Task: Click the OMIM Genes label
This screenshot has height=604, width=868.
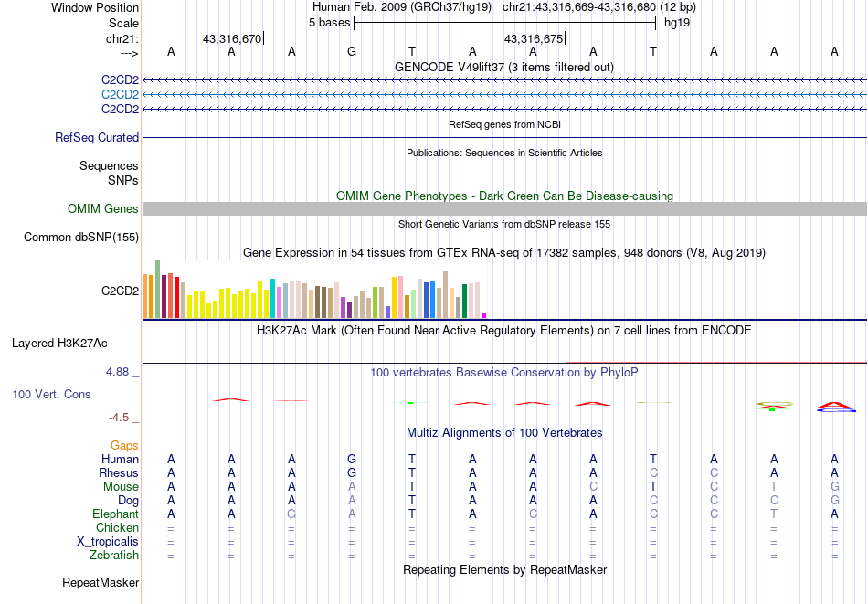Action: [x=103, y=208]
